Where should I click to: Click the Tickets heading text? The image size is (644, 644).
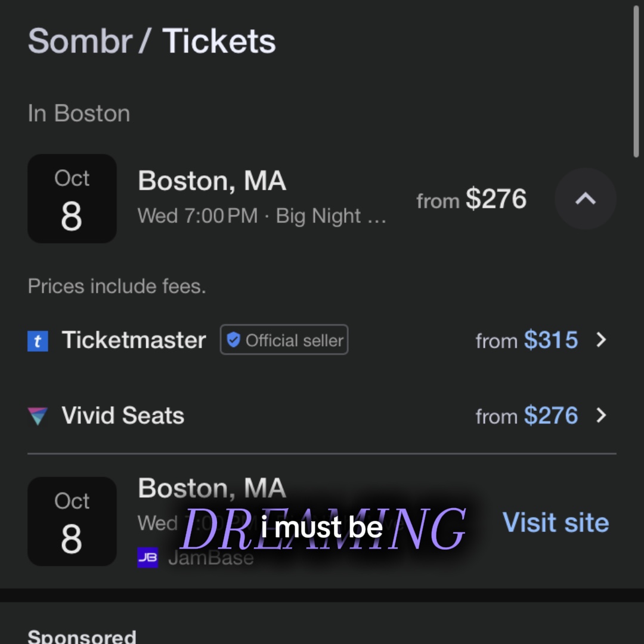219,41
